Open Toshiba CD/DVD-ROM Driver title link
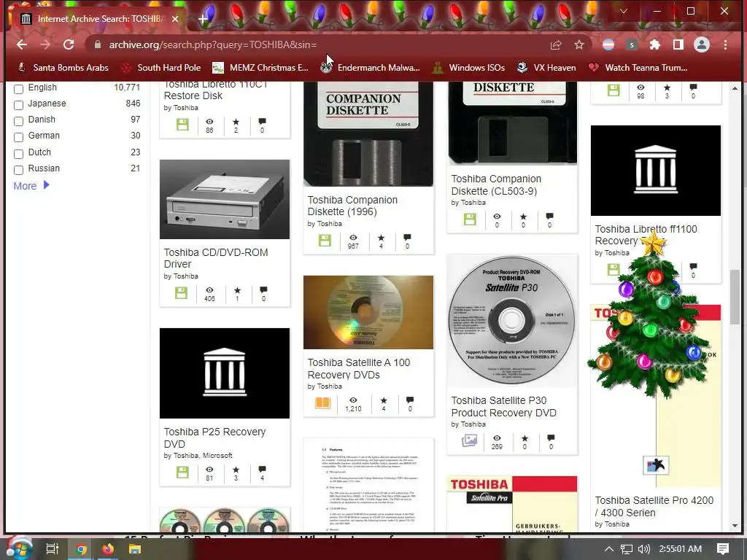This screenshot has height=560, width=747. [x=216, y=258]
